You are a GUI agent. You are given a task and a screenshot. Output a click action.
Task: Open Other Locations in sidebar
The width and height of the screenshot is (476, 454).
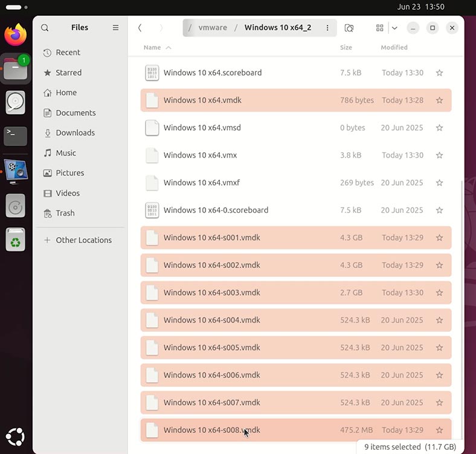pyautogui.click(x=80, y=240)
